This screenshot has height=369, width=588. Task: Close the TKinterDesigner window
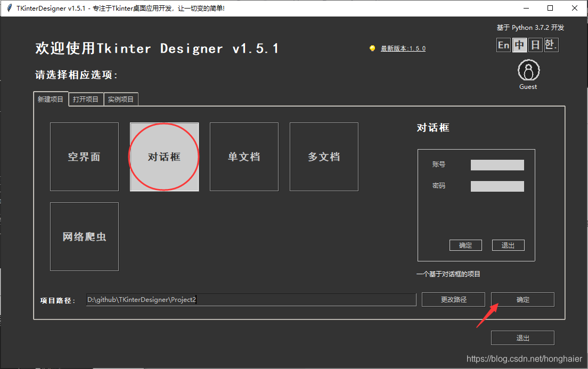pyautogui.click(x=575, y=8)
